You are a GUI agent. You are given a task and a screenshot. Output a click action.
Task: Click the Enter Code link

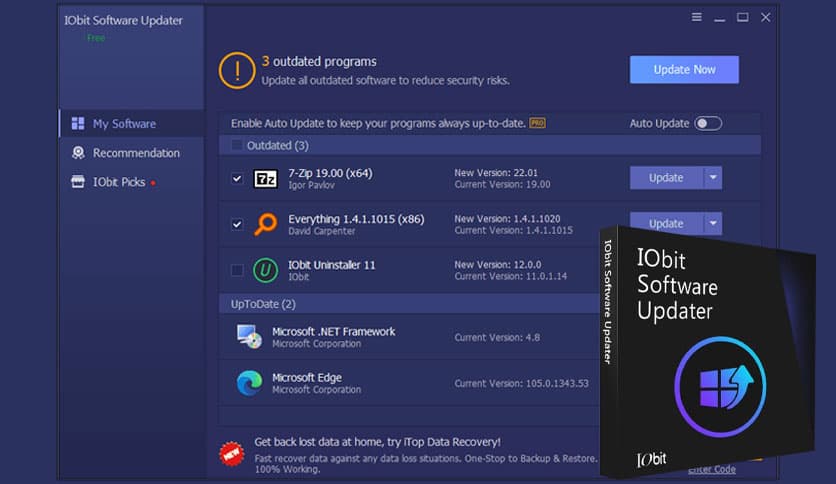[712, 470]
